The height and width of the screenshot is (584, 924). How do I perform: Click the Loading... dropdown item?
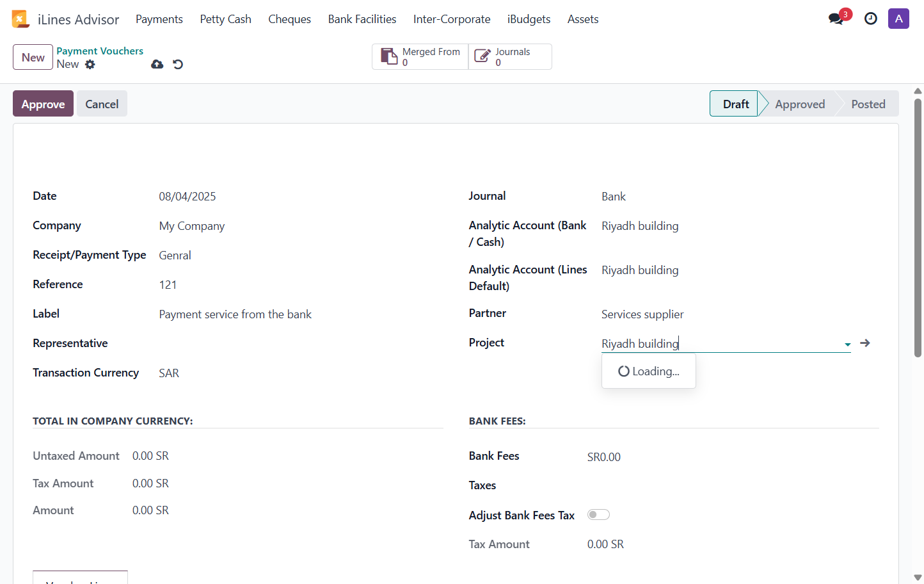[x=649, y=371]
